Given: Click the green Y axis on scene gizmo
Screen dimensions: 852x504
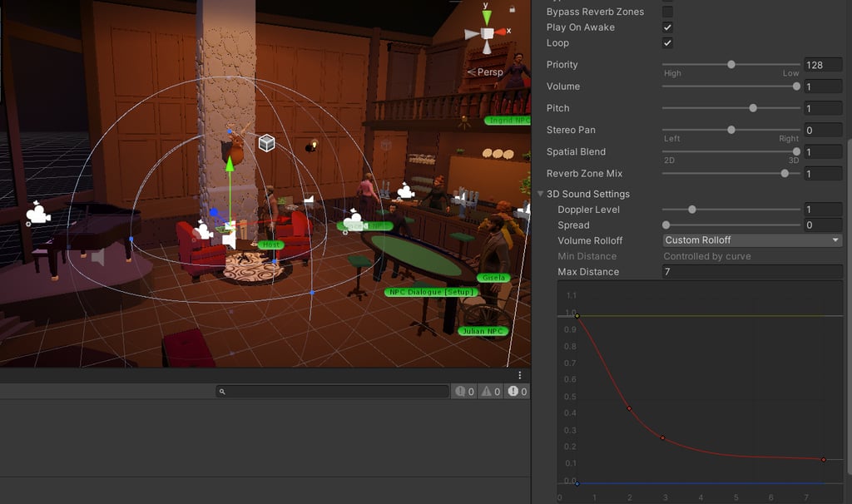Looking at the screenshot, I should 487,16.
